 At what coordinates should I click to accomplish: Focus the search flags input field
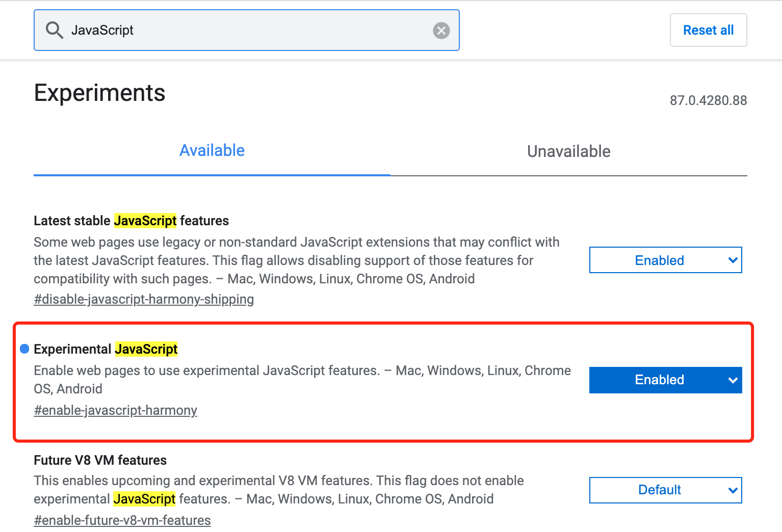point(247,30)
